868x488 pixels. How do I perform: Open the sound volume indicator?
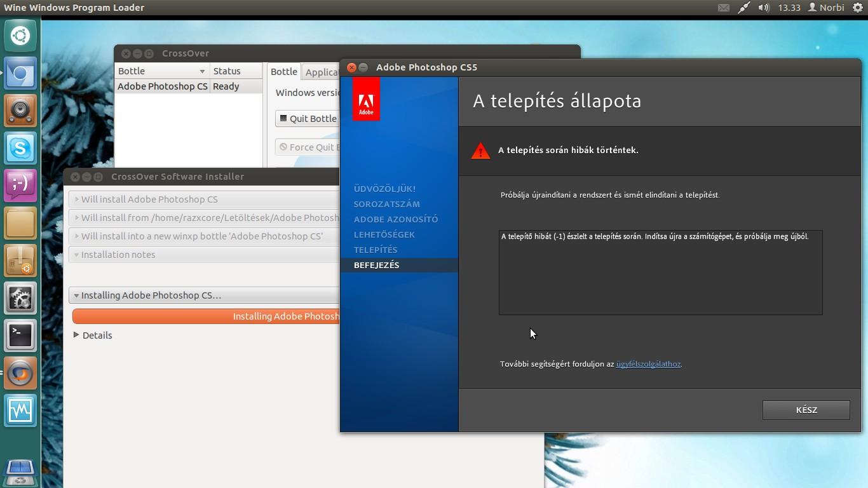click(764, 8)
